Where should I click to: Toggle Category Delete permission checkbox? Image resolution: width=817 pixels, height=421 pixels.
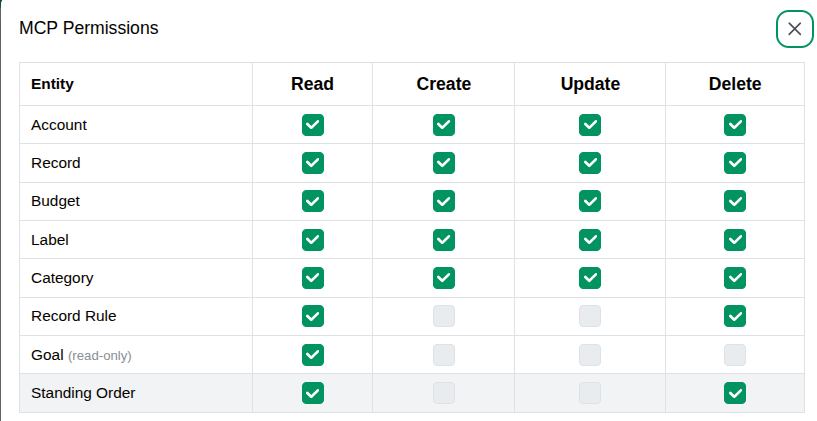pyautogui.click(x=735, y=278)
